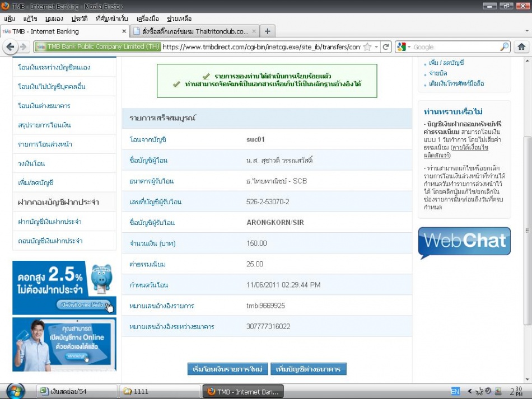Click เริ่มโอนเงินรายการใหม่ button

pos(227,369)
